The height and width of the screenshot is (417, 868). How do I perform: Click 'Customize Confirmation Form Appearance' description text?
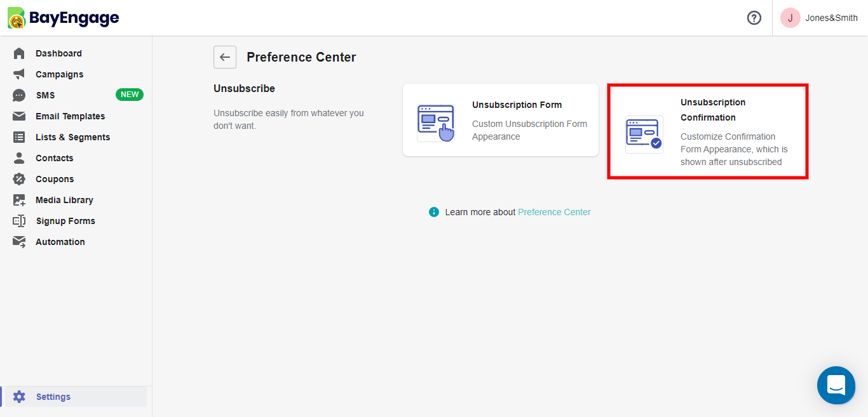point(734,149)
